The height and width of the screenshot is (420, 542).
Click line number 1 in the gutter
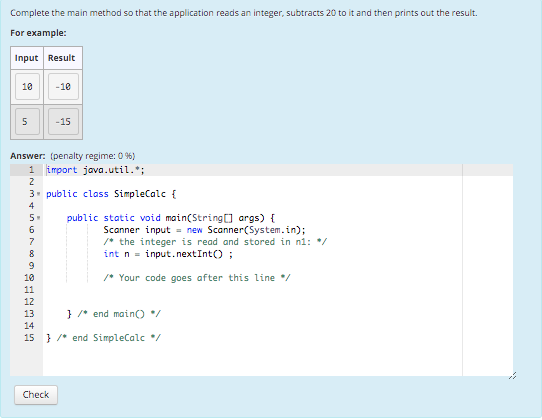pos(31,170)
